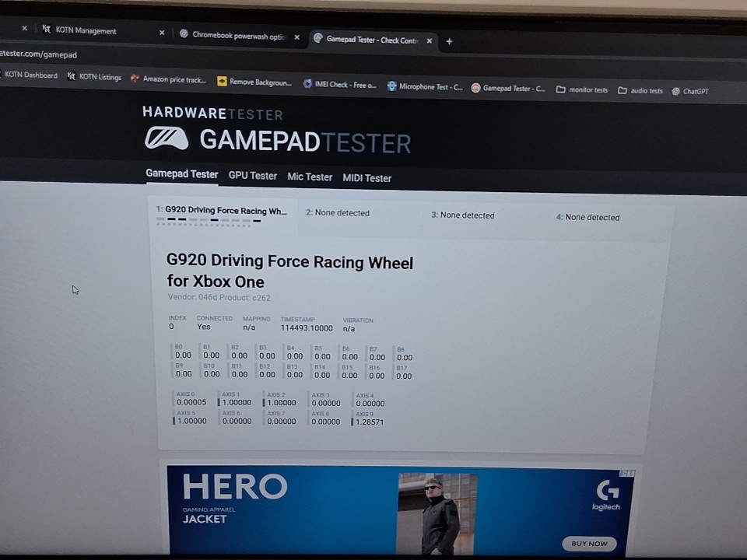
Task: Click the G920 Driving Force Racing Wheel heading
Action: pyautogui.click(x=289, y=271)
